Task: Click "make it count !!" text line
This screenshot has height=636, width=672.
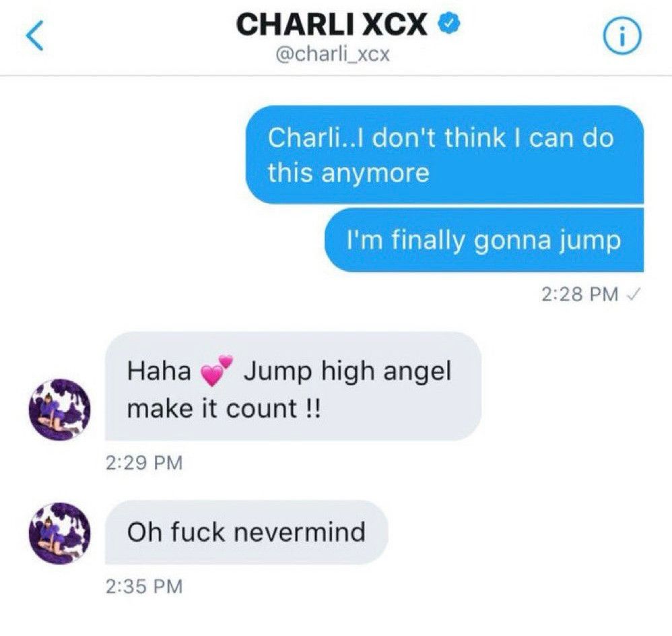Action: click(224, 408)
